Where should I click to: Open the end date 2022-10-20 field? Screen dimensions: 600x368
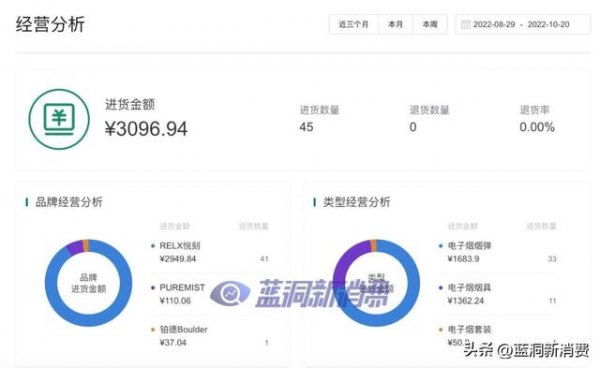tap(548, 24)
